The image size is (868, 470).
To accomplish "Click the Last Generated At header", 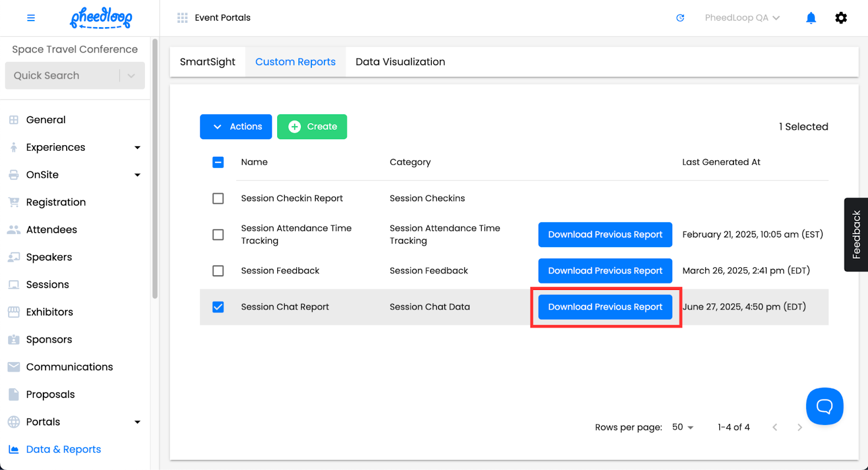I will point(721,162).
